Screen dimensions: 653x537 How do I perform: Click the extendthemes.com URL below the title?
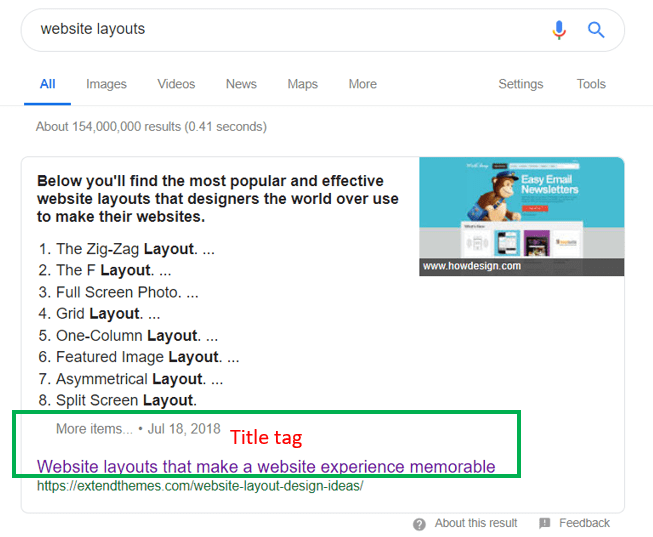[200, 486]
